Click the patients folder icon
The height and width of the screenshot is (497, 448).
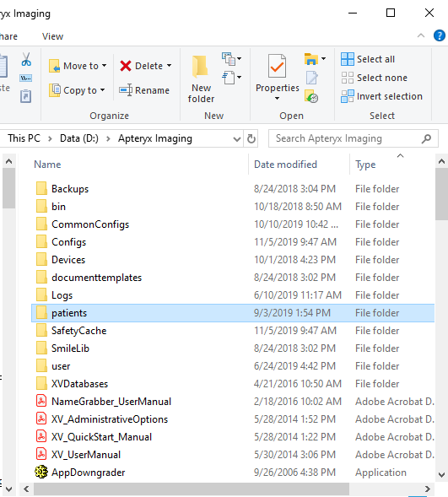(41, 313)
